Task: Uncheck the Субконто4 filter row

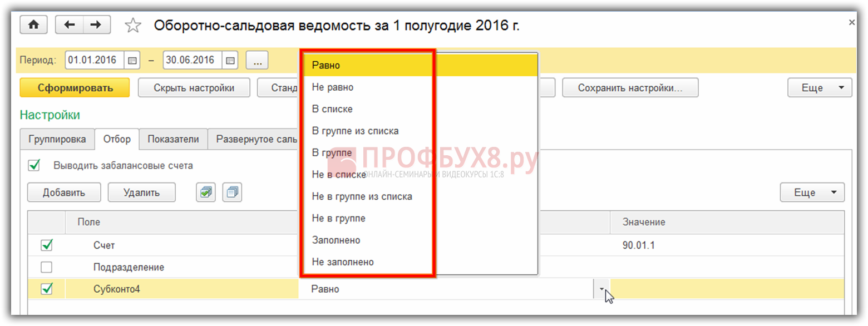Action: (47, 289)
